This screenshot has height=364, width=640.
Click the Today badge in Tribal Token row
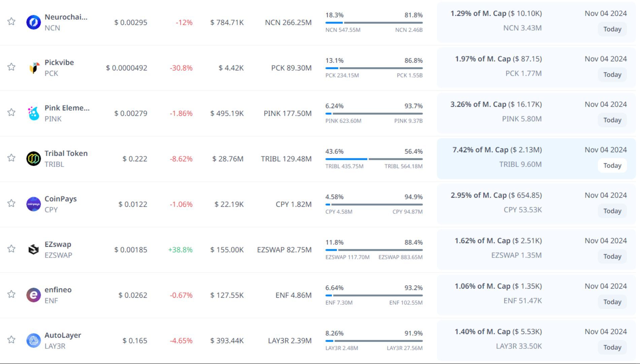(x=612, y=165)
